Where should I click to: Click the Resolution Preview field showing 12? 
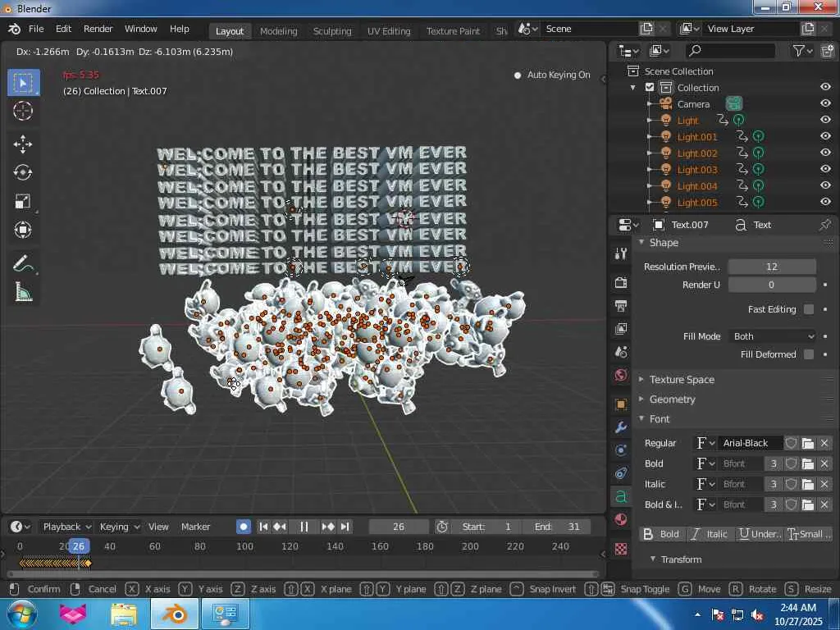[771, 267]
